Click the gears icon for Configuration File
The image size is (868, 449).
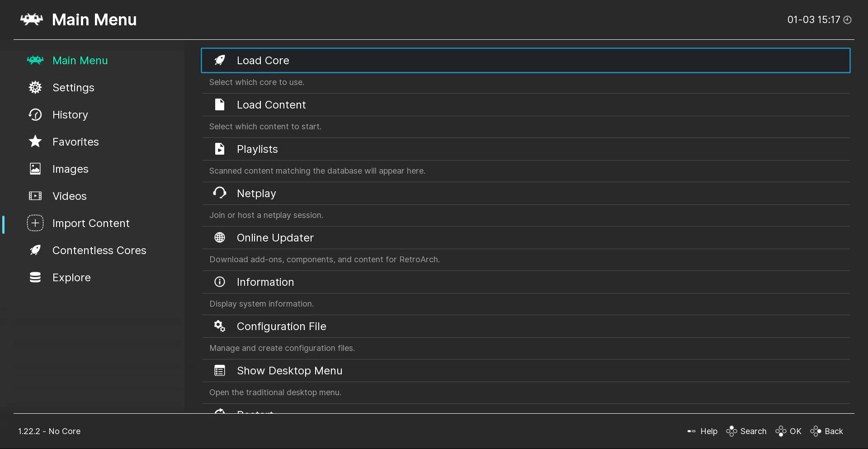click(x=220, y=326)
